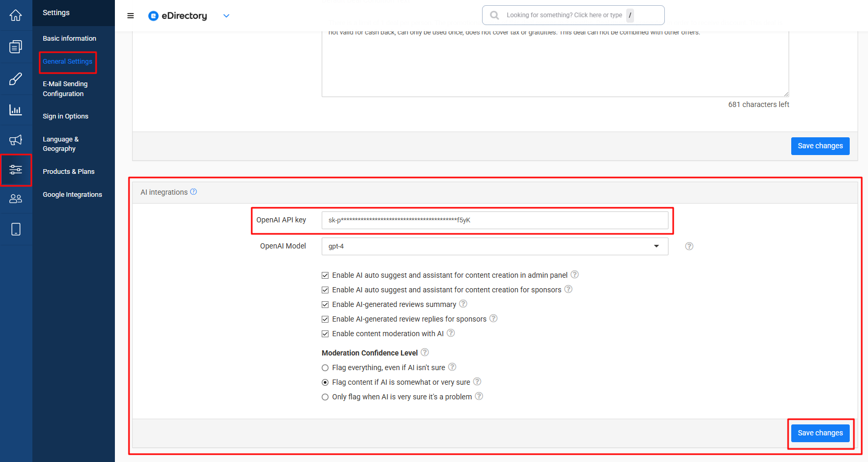Click the eDirectory logo
This screenshot has height=462, width=868.
click(x=178, y=16)
